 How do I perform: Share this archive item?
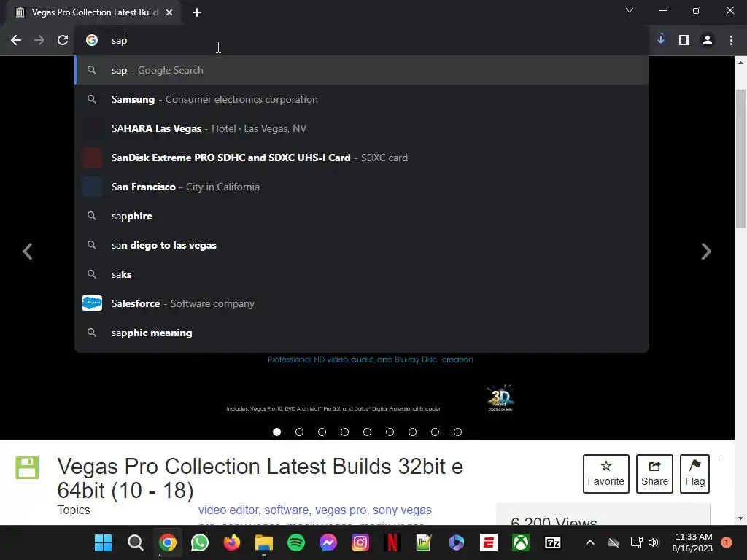tap(654, 474)
